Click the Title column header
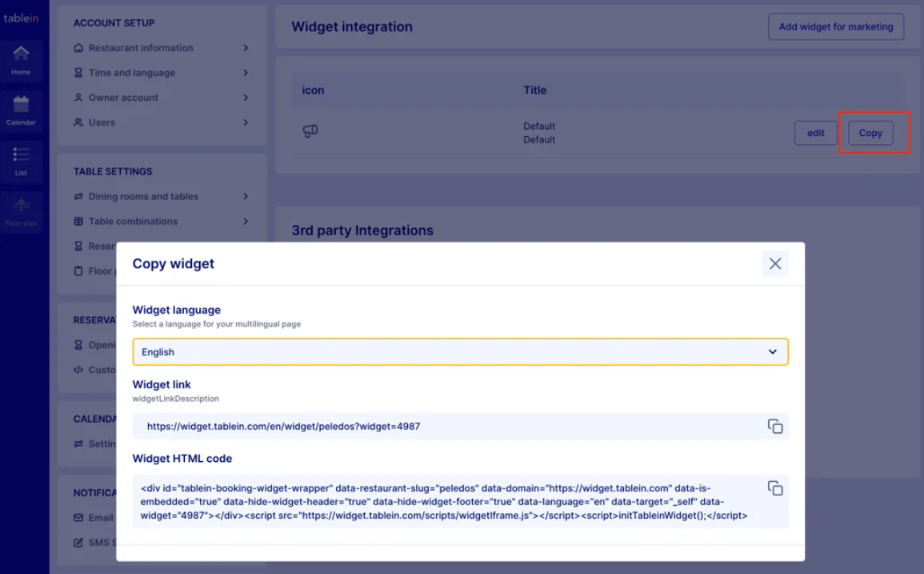Viewport: 924px width, 574px height. 535,90
